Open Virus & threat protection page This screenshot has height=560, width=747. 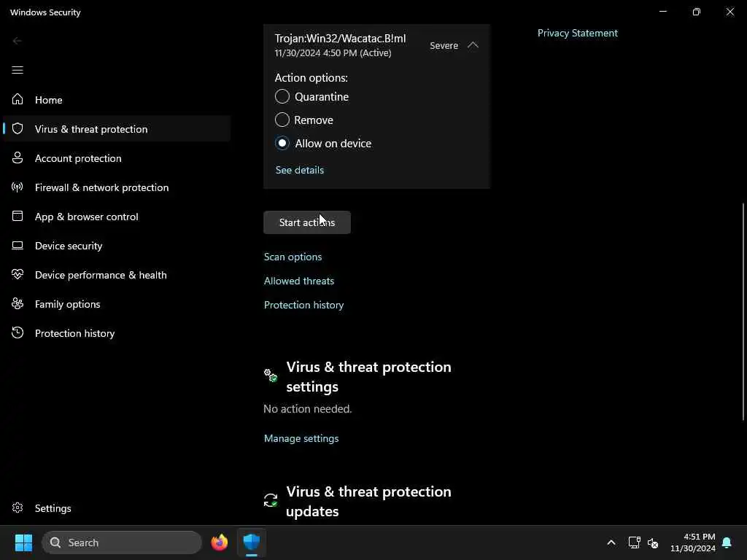click(x=116, y=128)
